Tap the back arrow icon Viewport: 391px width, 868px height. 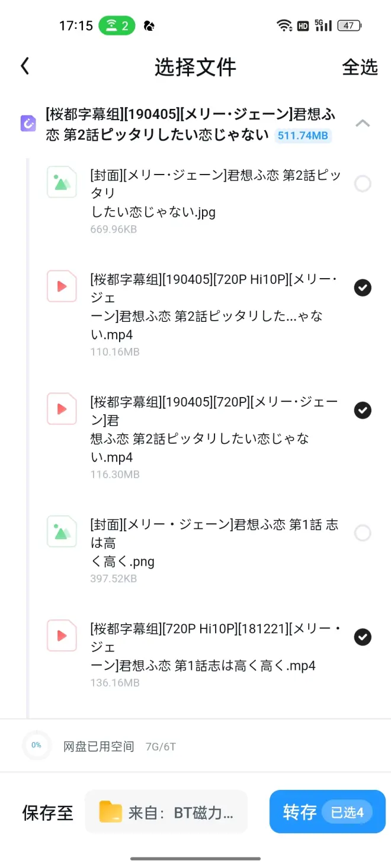25,66
